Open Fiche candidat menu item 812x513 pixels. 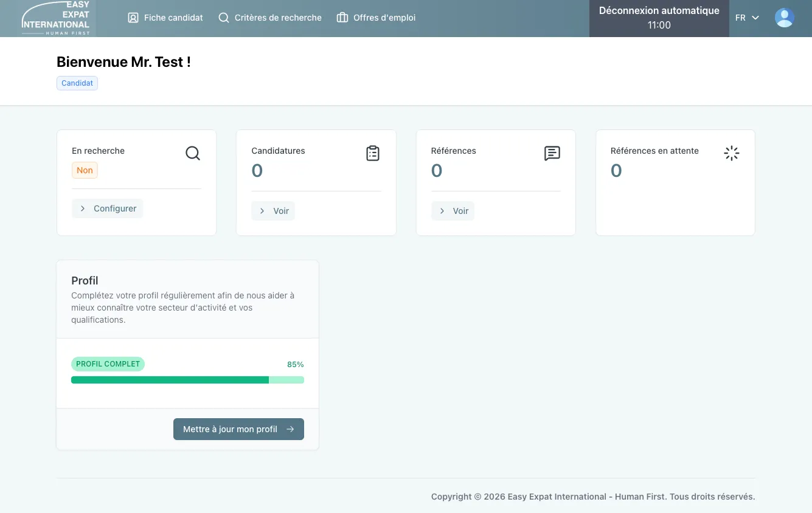[x=165, y=18]
